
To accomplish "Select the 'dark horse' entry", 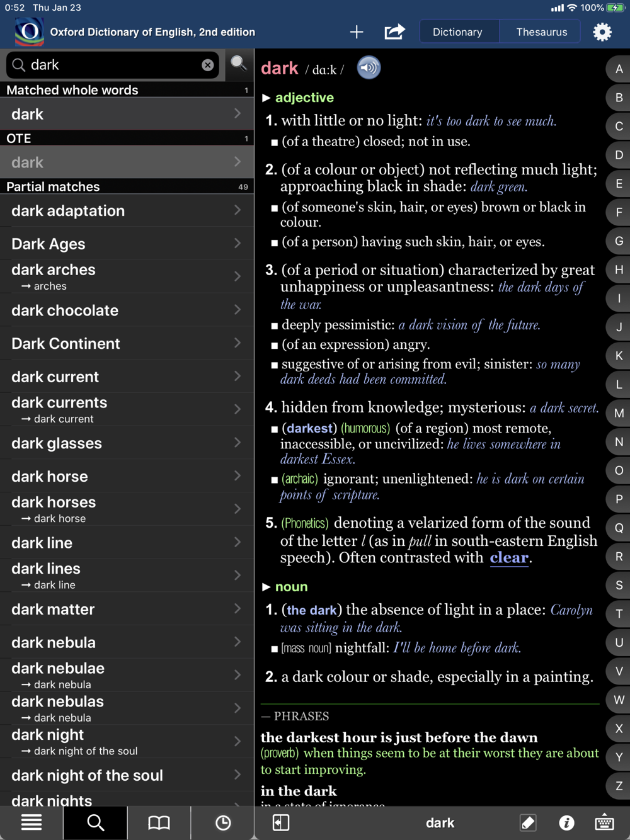I will coord(127,476).
